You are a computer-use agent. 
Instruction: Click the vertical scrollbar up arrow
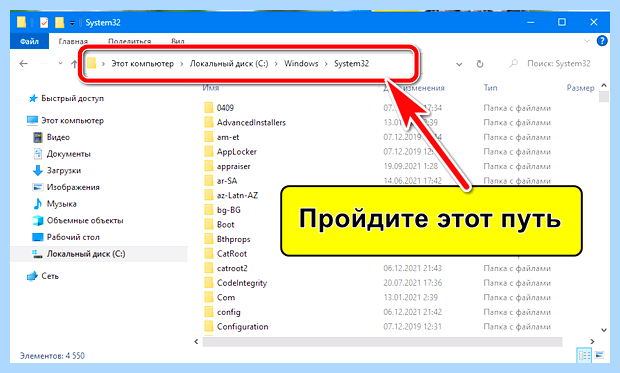[x=604, y=85]
